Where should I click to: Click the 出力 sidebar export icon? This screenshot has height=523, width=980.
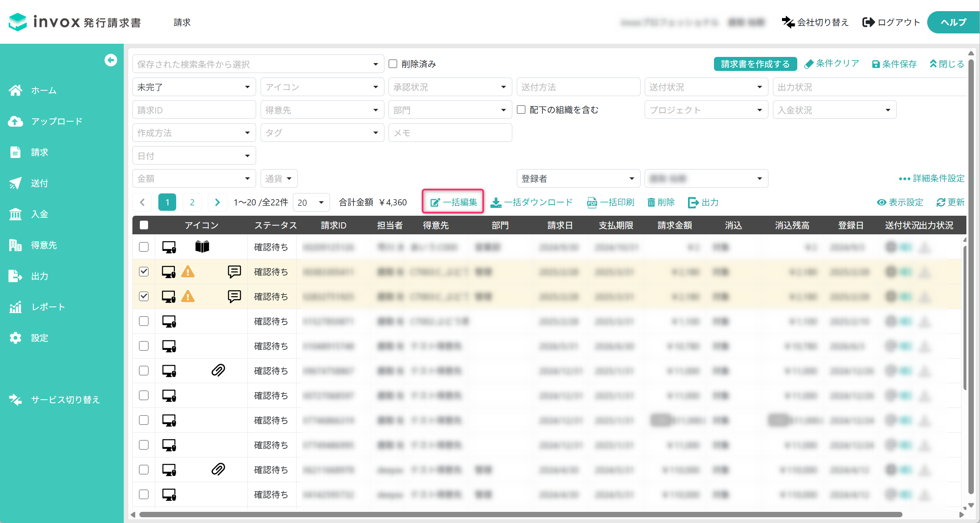(x=15, y=276)
